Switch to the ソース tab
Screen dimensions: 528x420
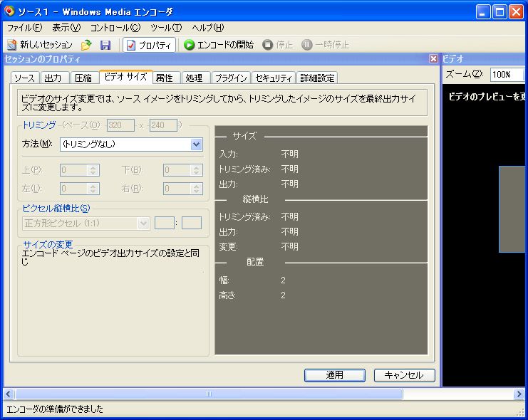point(24,78)
